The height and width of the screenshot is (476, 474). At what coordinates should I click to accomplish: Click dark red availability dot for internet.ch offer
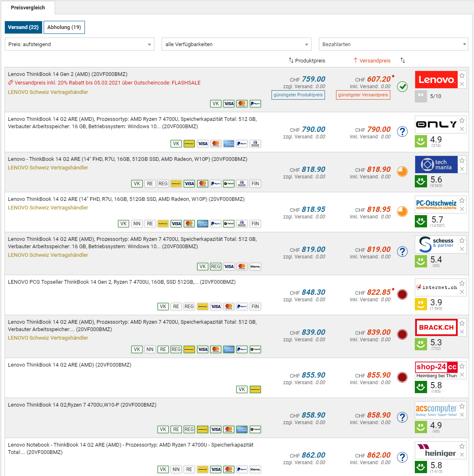coord(402,294)
